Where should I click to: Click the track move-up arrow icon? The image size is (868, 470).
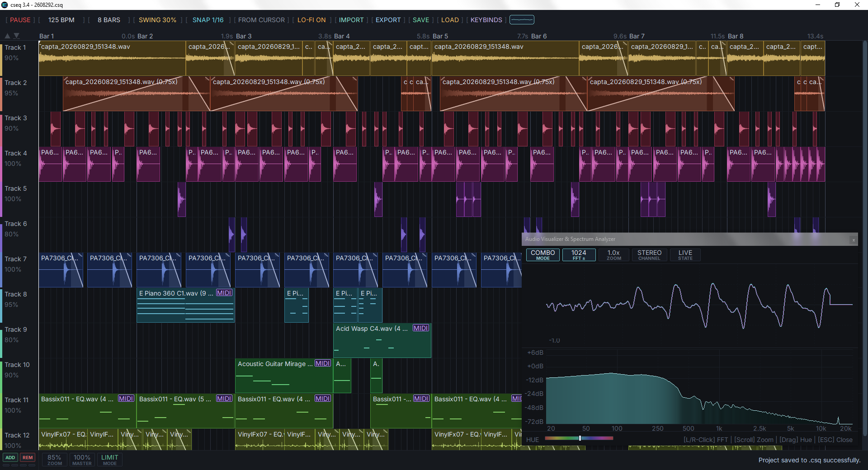point(7,36)
